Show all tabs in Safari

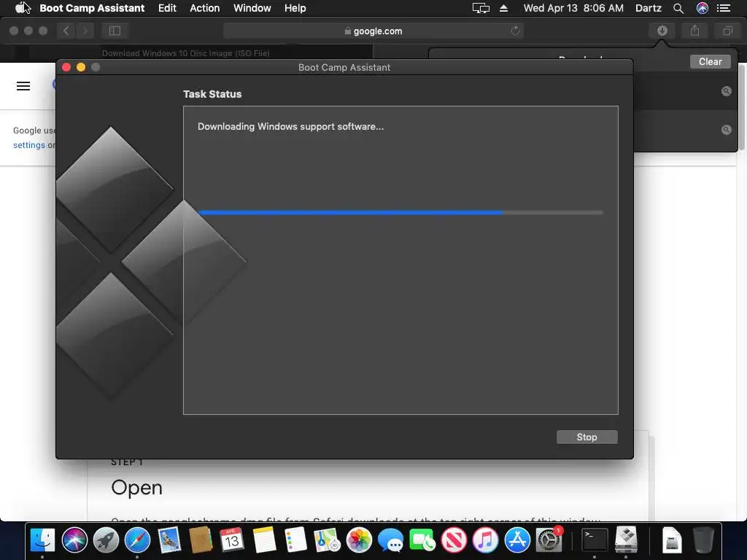coord(727,31)
